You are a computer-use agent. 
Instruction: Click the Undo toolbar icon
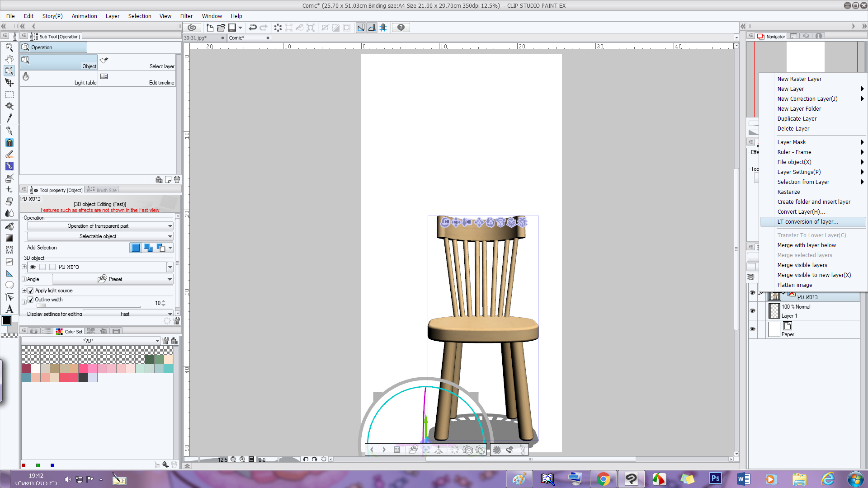coord(253,28)
